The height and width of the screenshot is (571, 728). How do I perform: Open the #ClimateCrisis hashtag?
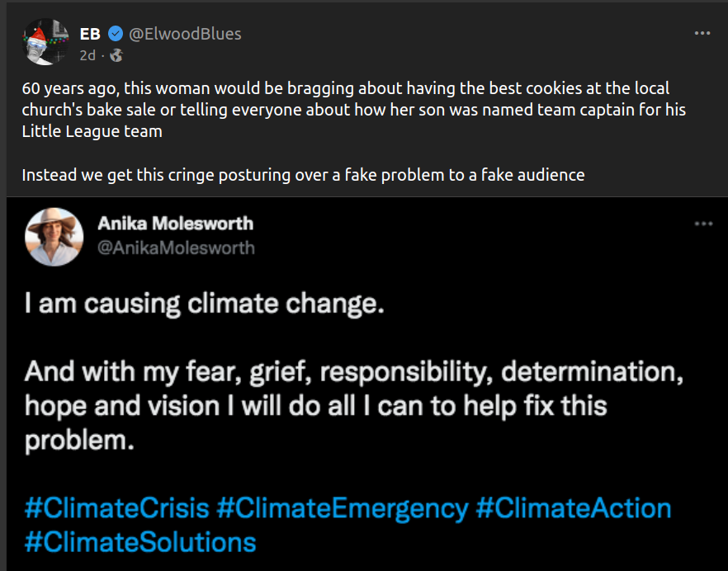[116, 507]
